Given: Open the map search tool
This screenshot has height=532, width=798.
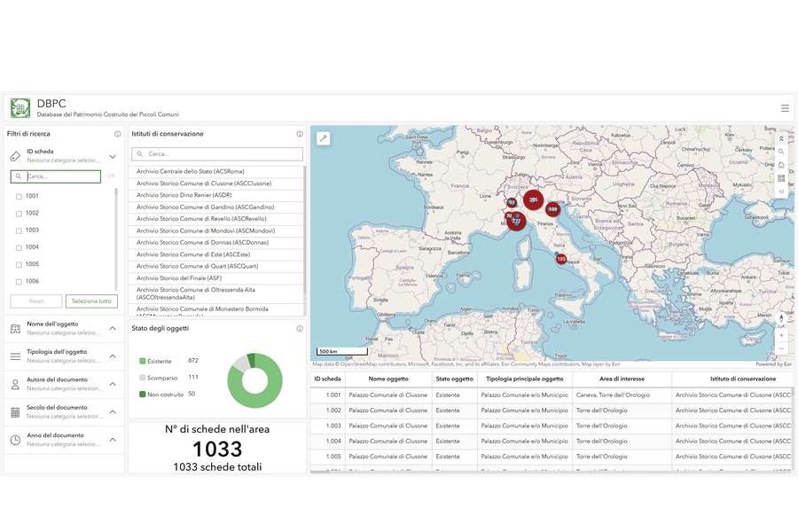Looking at the screenshot, I should [781, 152].
